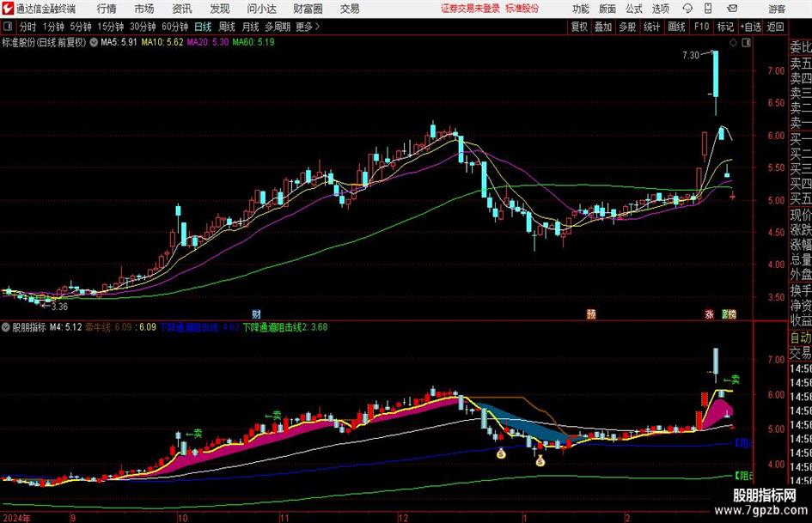This screenshot has width=812, height=523.
Task: Click the left money bag signal icon
Action: point(501,453)
